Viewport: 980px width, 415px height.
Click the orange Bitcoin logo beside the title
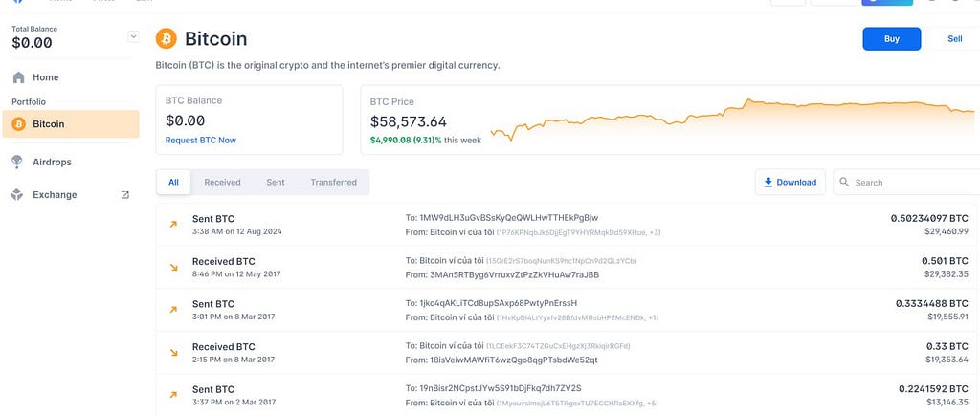pos(167,38)
